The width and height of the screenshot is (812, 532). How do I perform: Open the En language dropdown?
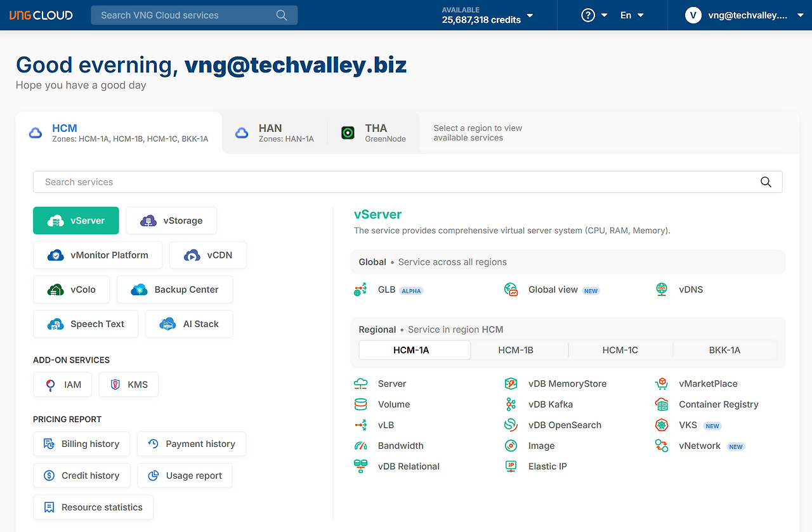point(632,15)
